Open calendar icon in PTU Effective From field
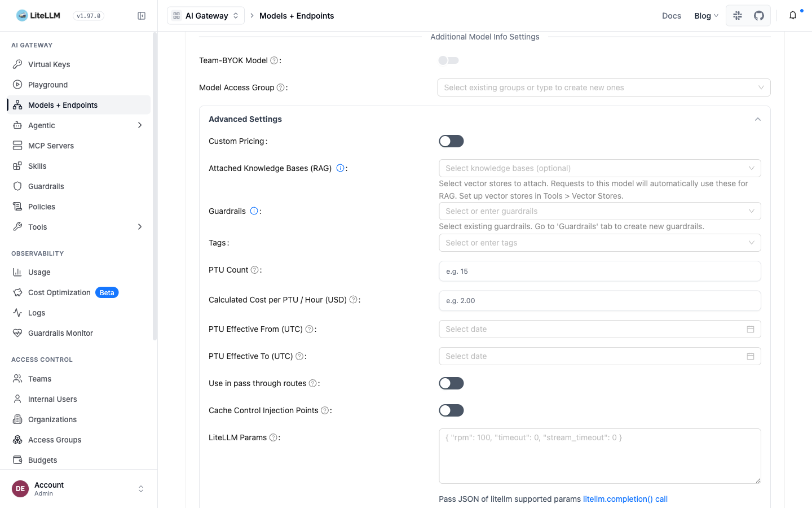The height and width of the screenshot is (508, 812). pyautogui.click(x=751, y=329)
